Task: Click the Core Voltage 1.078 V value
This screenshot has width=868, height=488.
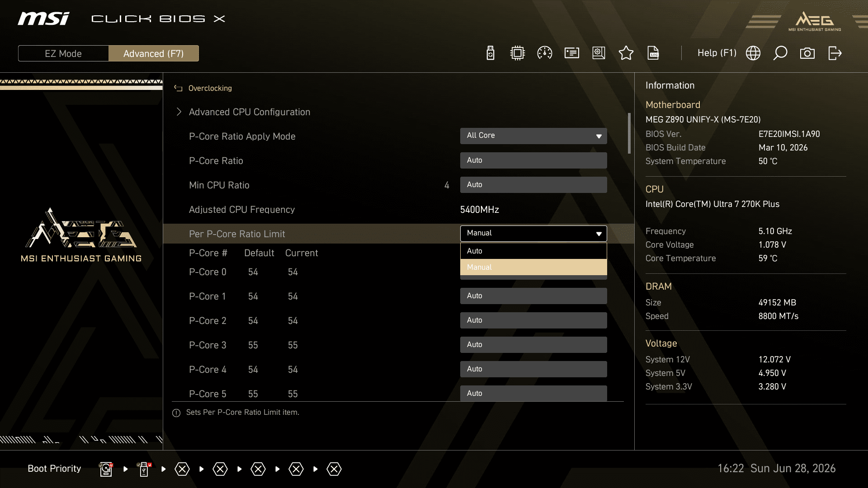Action: click(772, 245)
